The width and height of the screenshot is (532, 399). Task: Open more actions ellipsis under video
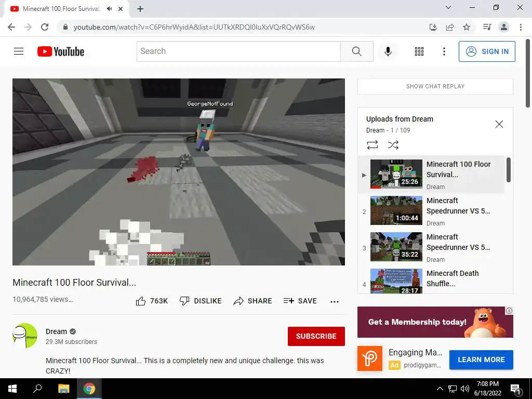click(x=335, y=302)
